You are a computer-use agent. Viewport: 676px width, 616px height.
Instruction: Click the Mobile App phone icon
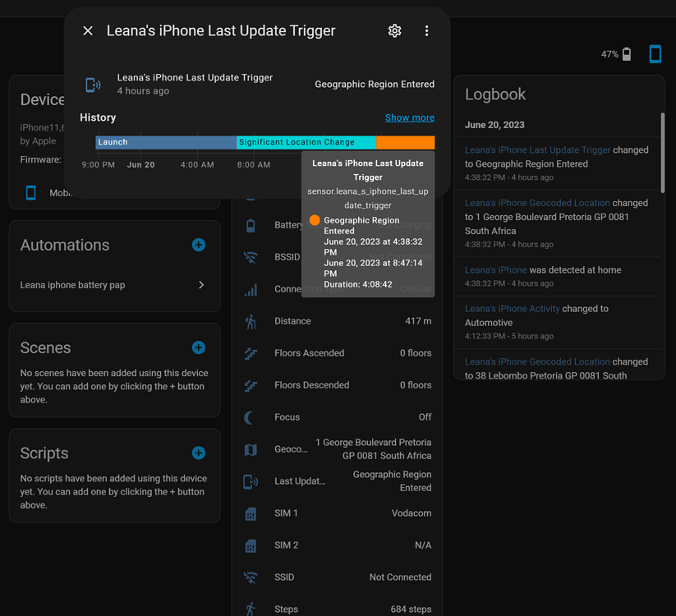(x=31, y=193)
